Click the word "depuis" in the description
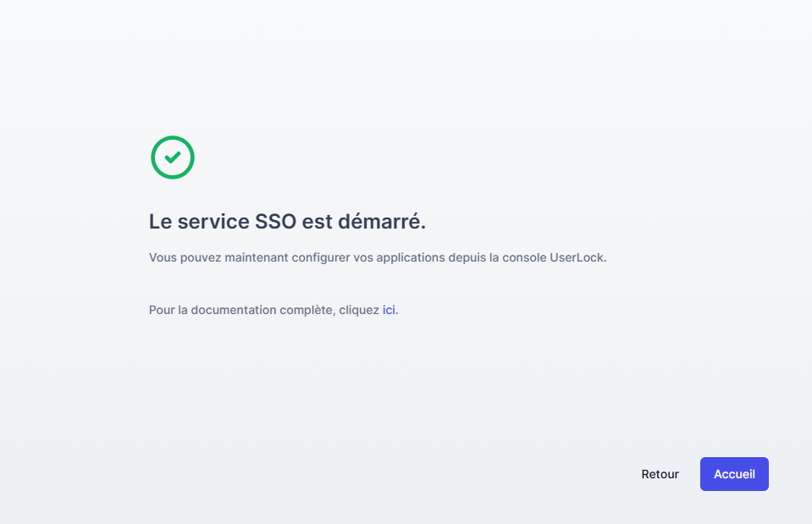 (461, 257)
